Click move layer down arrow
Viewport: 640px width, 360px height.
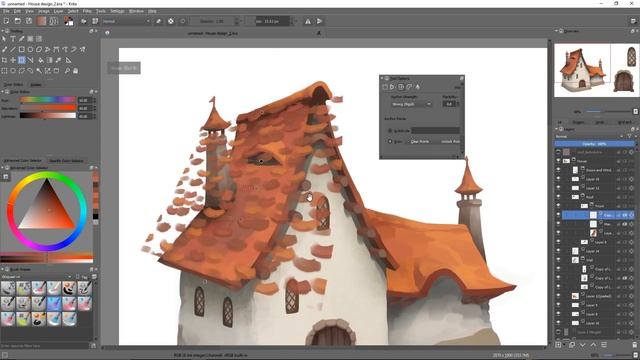(x=582, y=345)
